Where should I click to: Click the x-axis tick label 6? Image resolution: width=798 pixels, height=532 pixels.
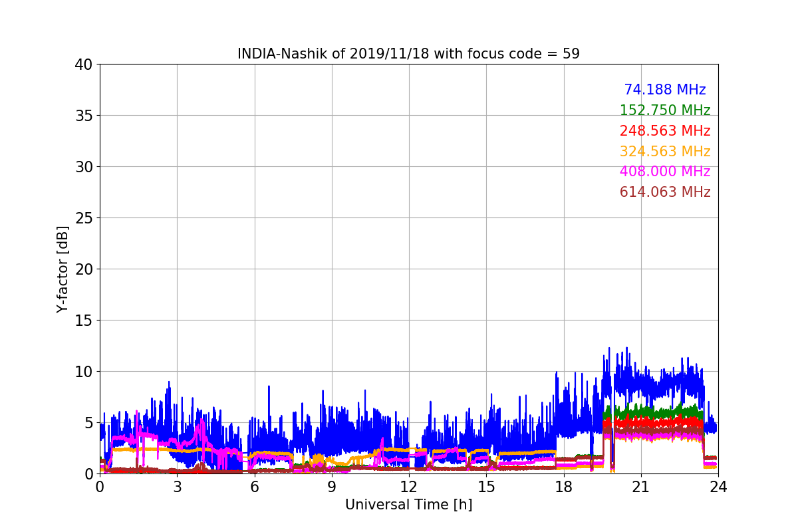255,487
